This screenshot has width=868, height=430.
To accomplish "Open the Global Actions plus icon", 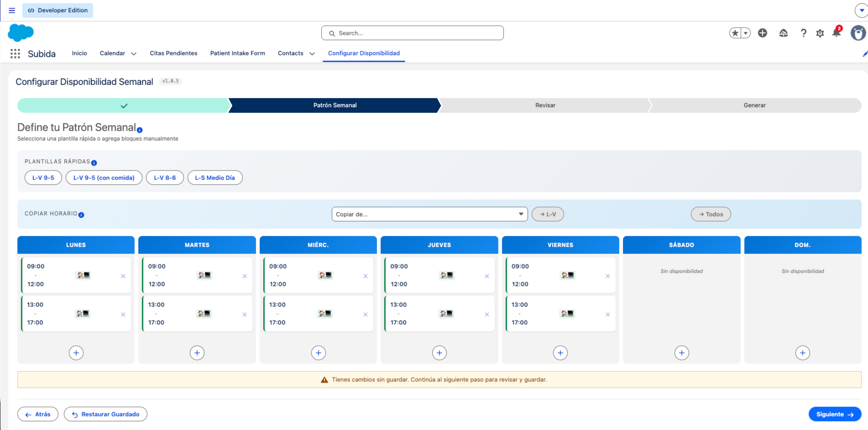I will click(763, 33).
